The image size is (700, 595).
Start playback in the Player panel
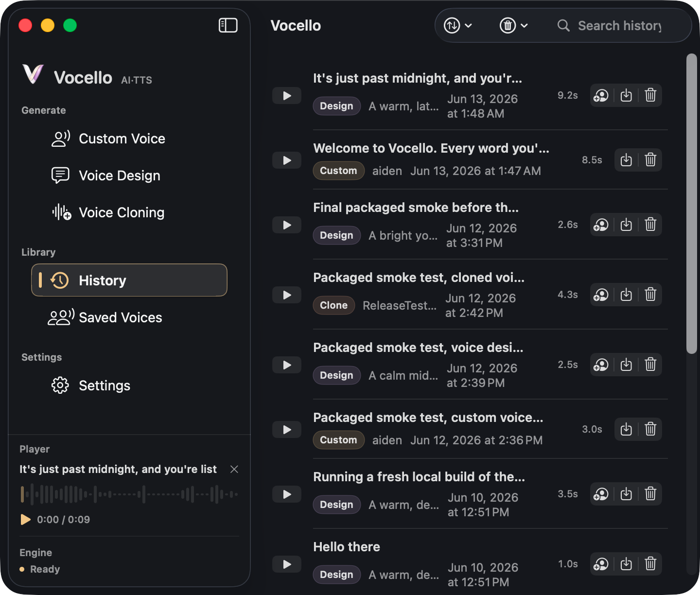pyautogui.click(x=25, y=520)
